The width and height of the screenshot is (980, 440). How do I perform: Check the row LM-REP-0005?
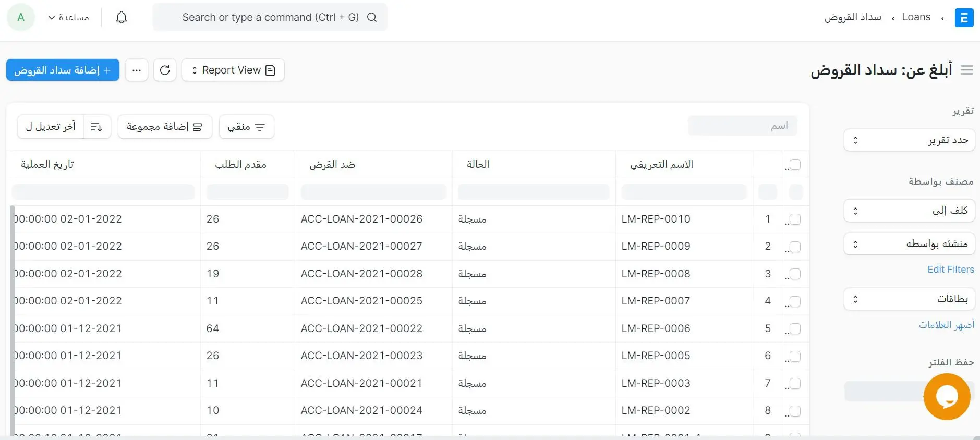click(x=795, y=356)
